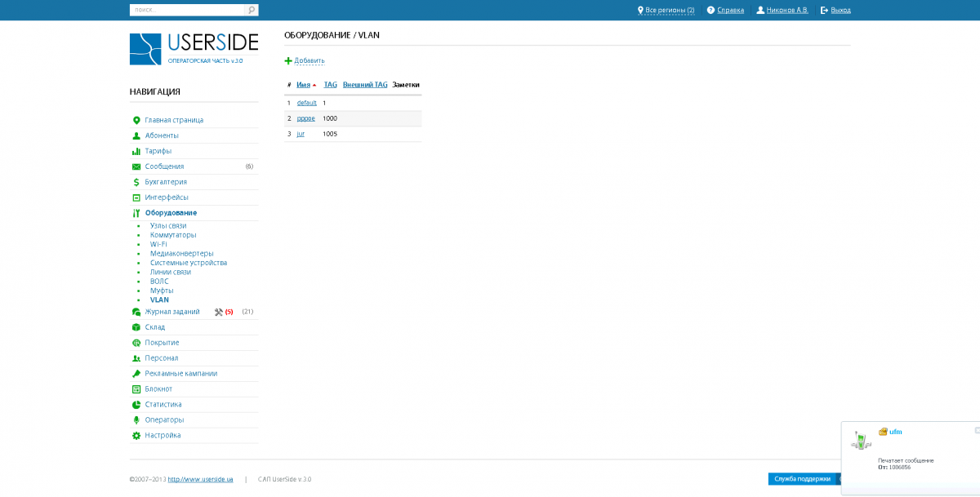
Task: Open the Все регионы region selector
Action: (x=666, y=11)
